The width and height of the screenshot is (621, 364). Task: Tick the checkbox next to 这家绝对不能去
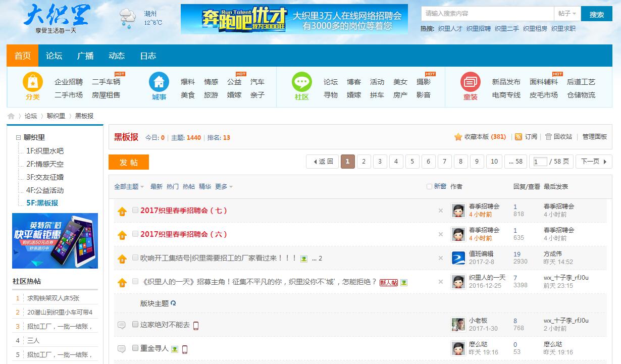click(x=135, y=325)
